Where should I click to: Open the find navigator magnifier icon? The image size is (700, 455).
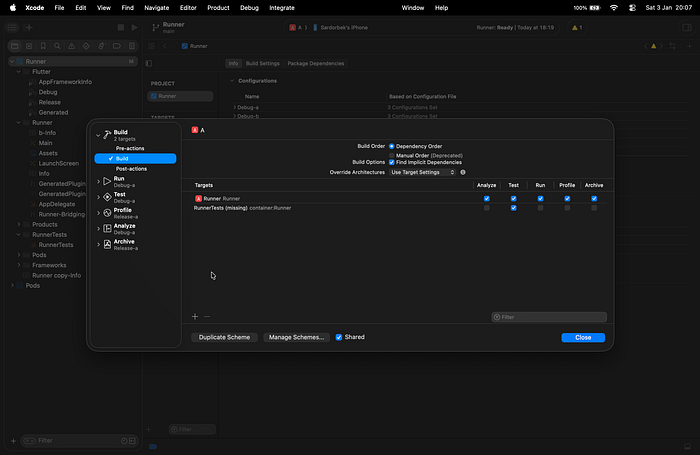click(57, 46)
